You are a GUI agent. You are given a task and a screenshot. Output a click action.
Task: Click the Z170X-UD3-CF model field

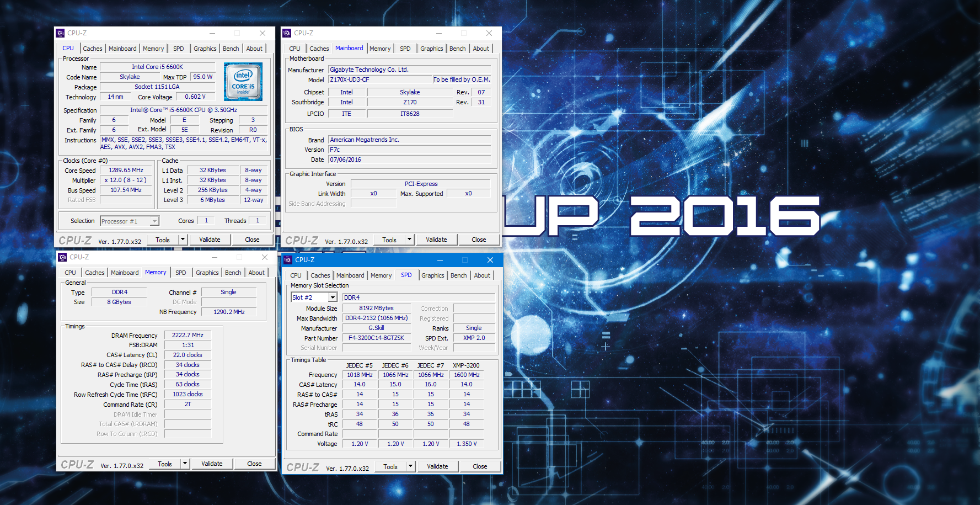tap(379, 80)
